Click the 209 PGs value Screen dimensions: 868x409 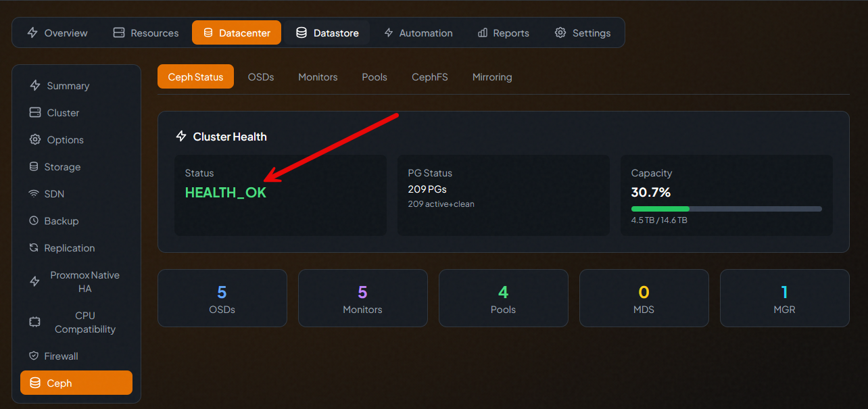[x=427, y=189]
